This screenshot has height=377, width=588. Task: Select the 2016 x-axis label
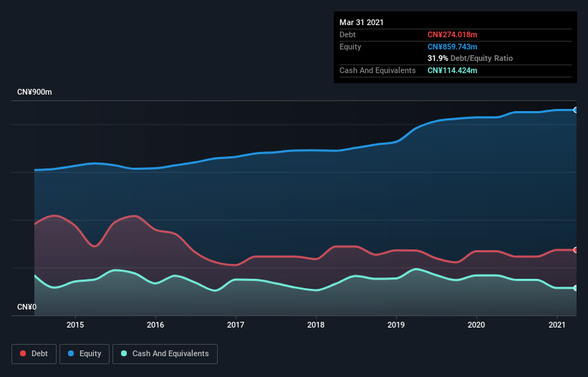tap(155, 325)
